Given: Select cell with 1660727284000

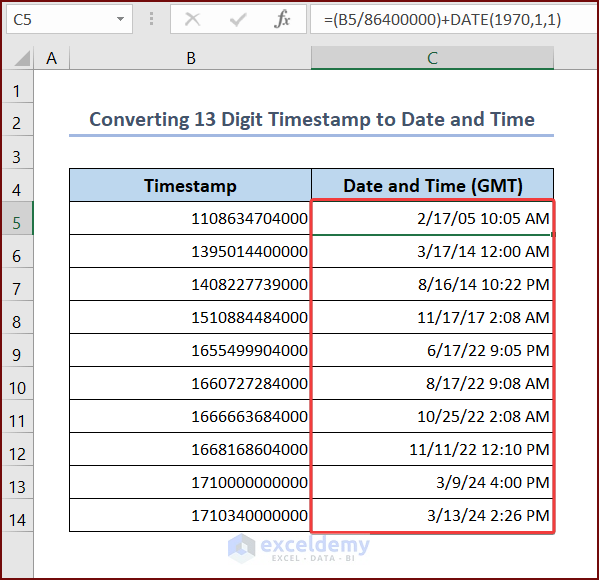Looking at the screenshot, I should tap(190, 383).
